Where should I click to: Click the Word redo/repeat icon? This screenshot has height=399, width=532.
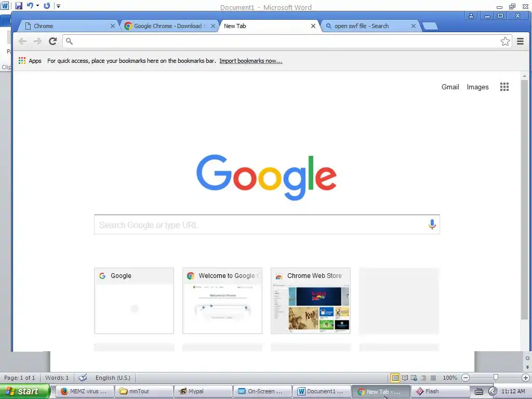pos(47,5)
